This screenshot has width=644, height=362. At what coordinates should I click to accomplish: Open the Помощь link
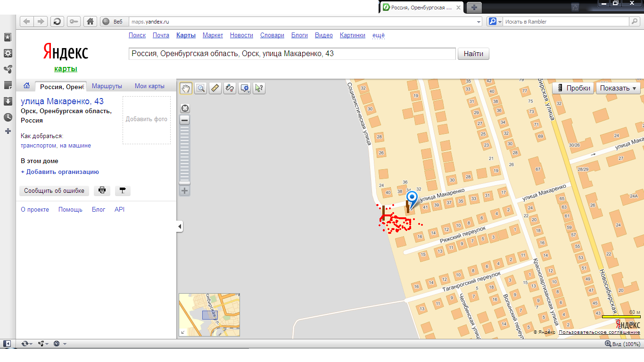70,210
